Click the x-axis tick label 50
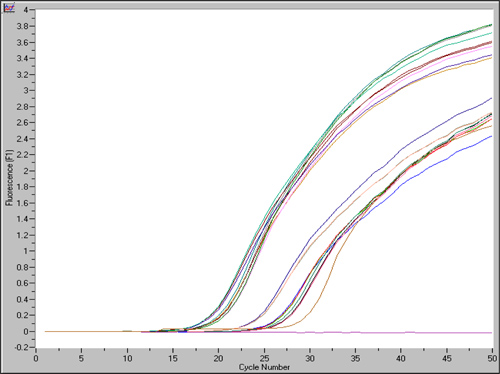This screenshot has width=500, height=374. (x=492, y=358)
